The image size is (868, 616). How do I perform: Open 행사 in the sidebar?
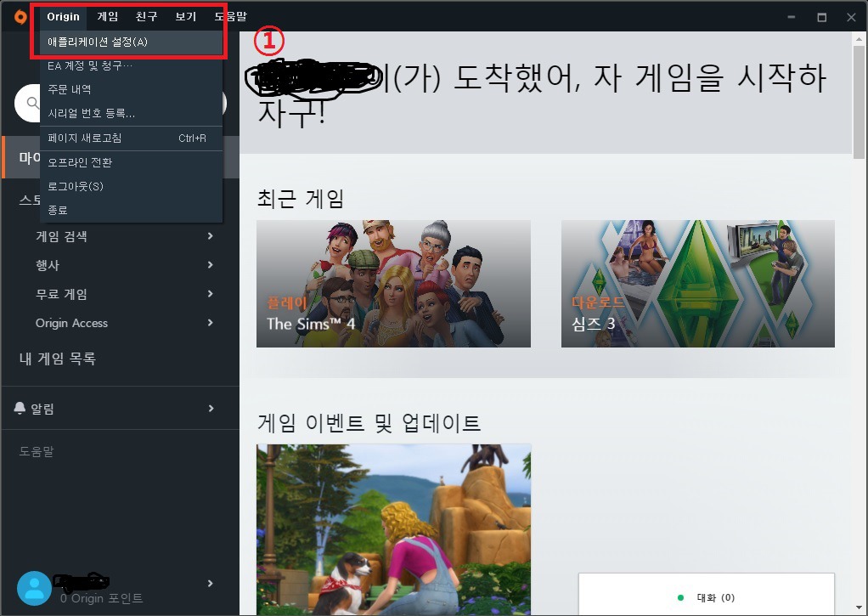(x=48, y=265)
